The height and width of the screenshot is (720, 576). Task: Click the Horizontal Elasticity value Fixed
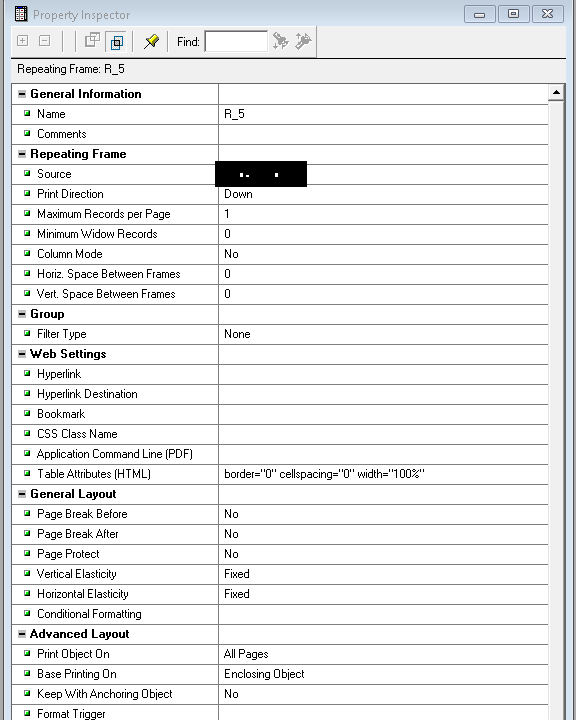pyautogui.click(x=237, y=594)
